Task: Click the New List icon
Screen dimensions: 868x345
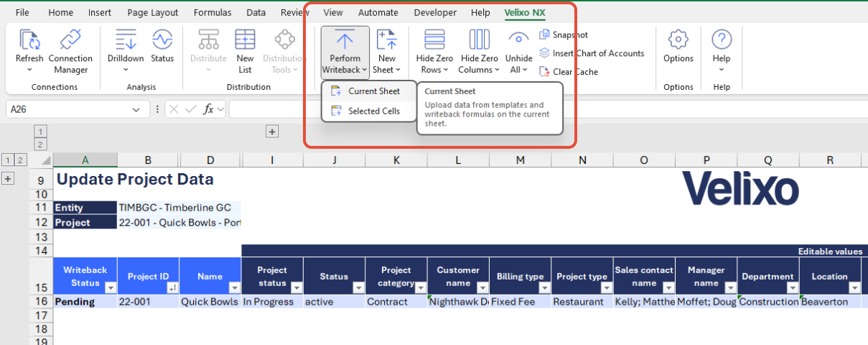Action: point(245,40)
